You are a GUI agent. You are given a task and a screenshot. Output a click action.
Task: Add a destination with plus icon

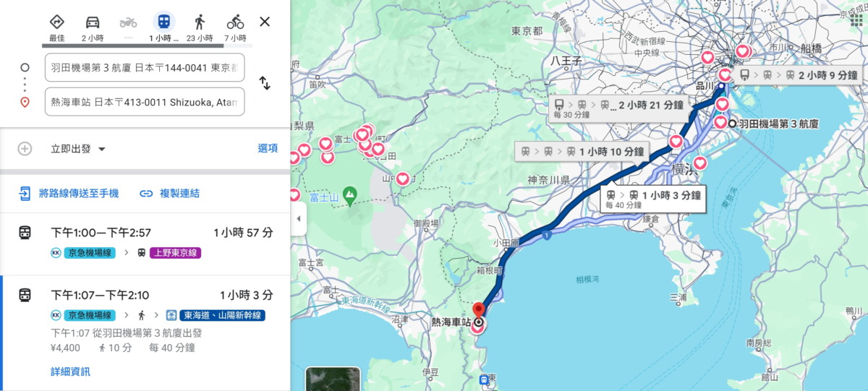[x=25, y=149]
